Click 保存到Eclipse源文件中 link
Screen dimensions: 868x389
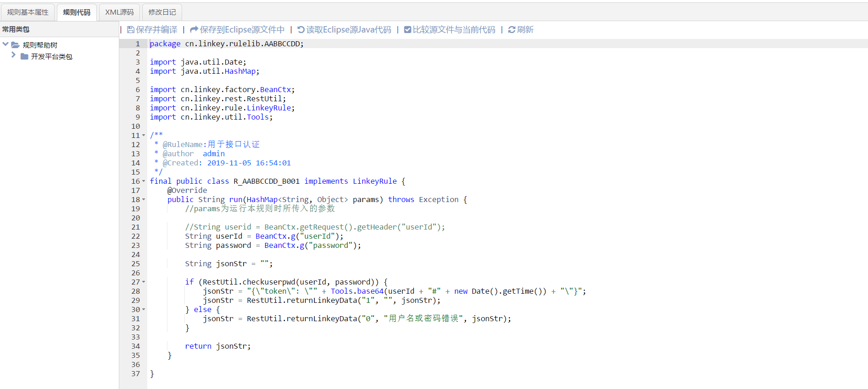[x=237, y=30]
